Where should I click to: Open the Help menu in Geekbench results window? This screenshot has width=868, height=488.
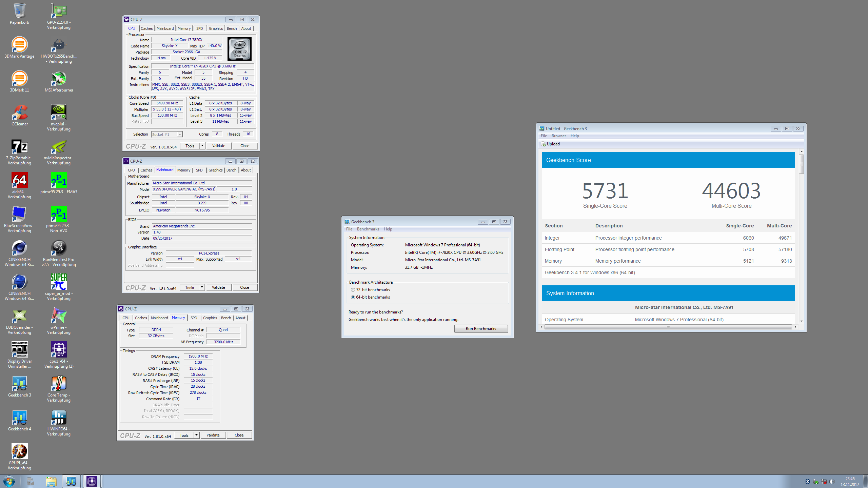pos(574,136)
